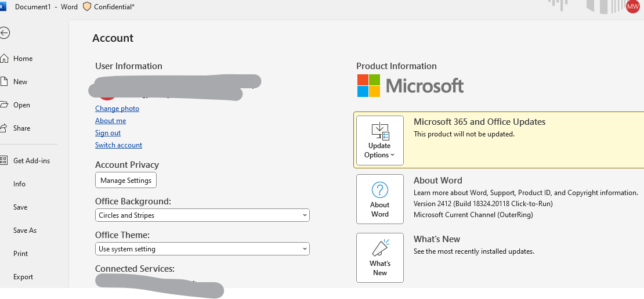Open the Info page
The height and width of the screenshot is (299, 644).
[19, 184]
